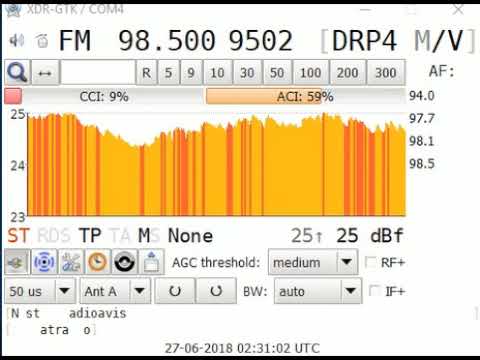This screenshot has height=360, width=480.
Task: Enable the IF+ checkbox
Action: pyautogui.click(x=375, y=291)
